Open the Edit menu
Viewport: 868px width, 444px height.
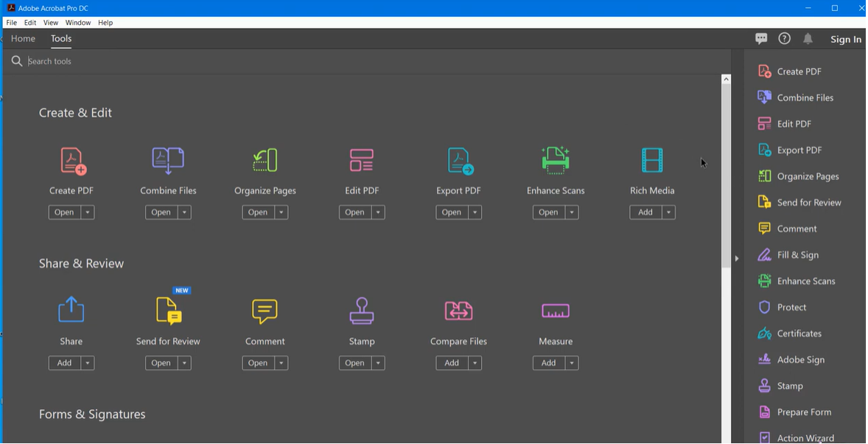pyautogui.click(x=30, y=23)
